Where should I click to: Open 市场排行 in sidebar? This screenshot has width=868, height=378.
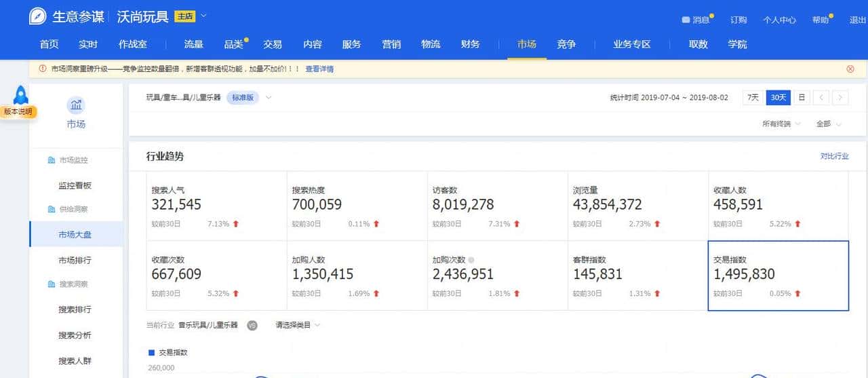[75, 260]
